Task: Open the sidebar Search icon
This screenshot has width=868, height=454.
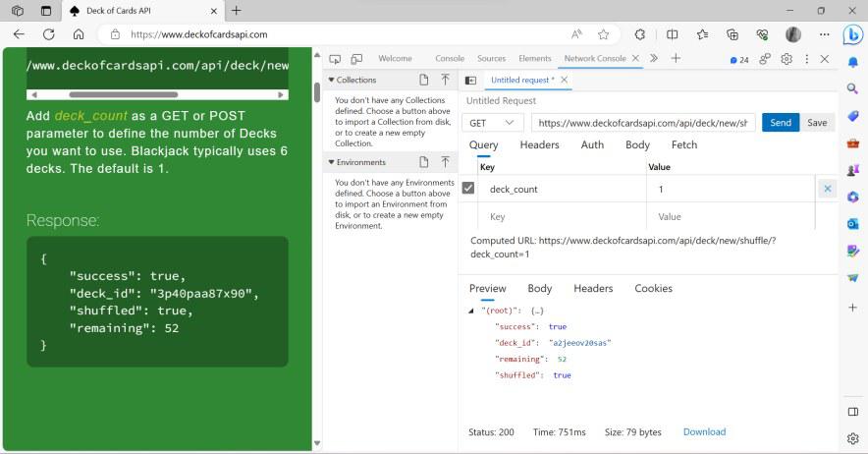Action: 853,88
